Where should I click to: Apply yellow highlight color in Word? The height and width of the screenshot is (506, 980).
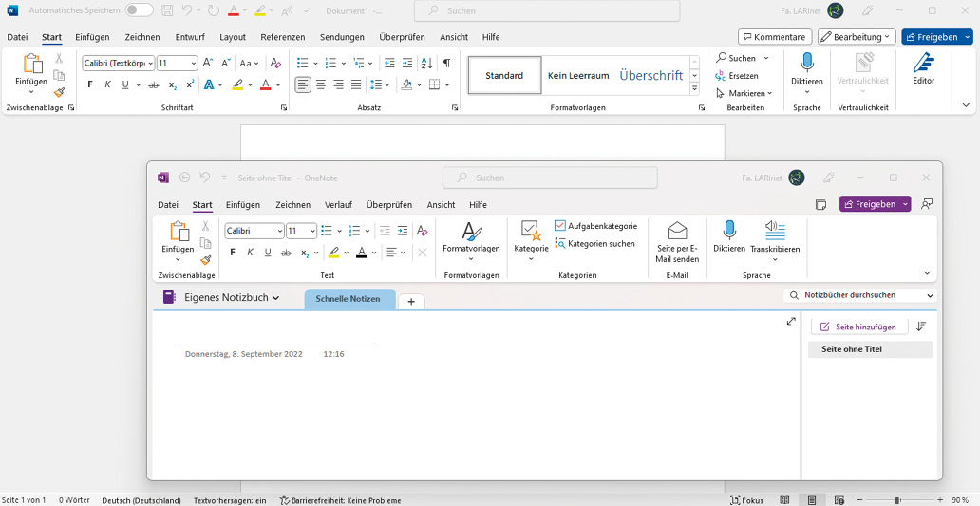pos(237,84)
